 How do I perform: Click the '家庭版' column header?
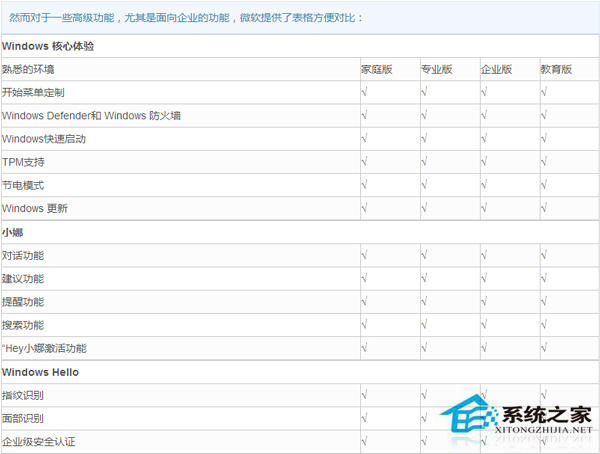click(377, 69)
